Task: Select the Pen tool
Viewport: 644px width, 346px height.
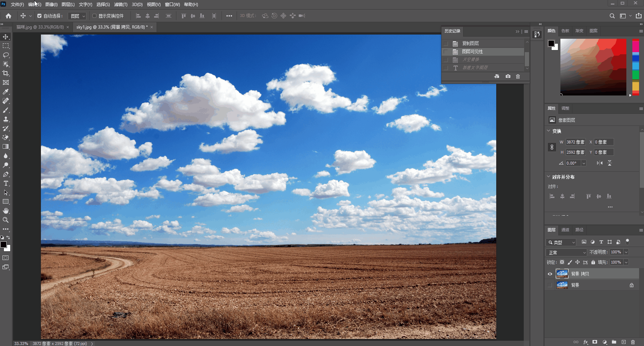Action: 6,174
